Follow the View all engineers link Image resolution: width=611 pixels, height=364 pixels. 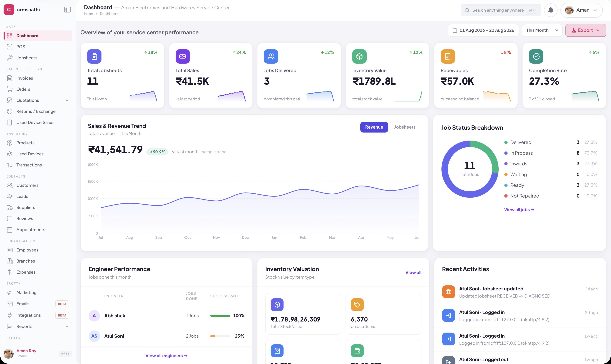(166, 356)
